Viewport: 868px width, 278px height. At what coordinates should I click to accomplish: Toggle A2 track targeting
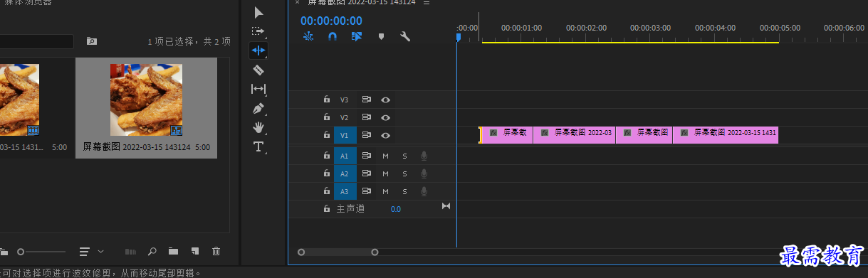click(345, 173)
